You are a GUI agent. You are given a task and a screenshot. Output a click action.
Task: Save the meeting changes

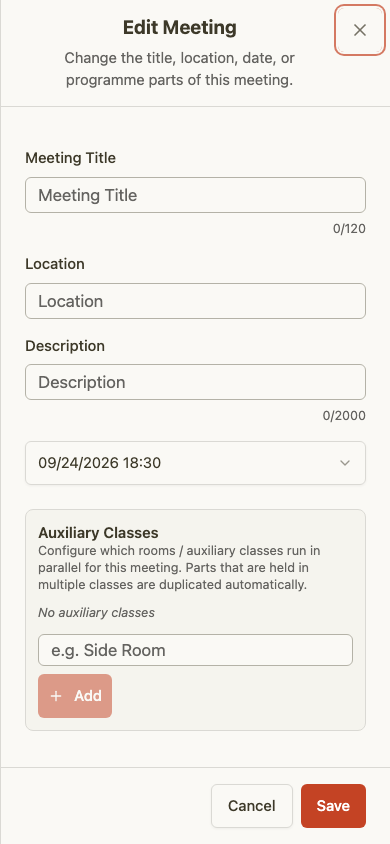[x=333, y=806]
